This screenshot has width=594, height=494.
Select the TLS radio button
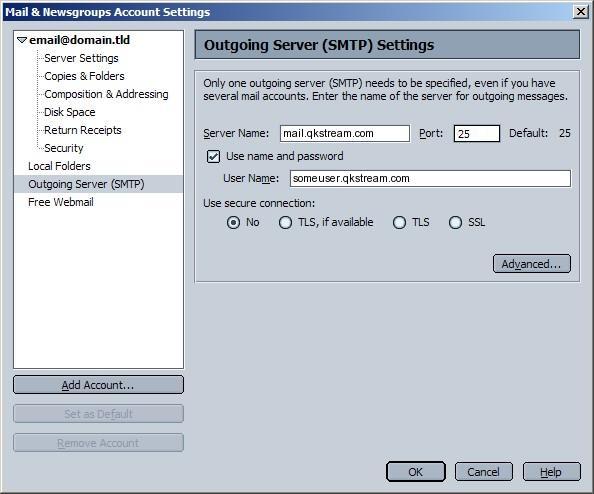click(x=399, y=222)
